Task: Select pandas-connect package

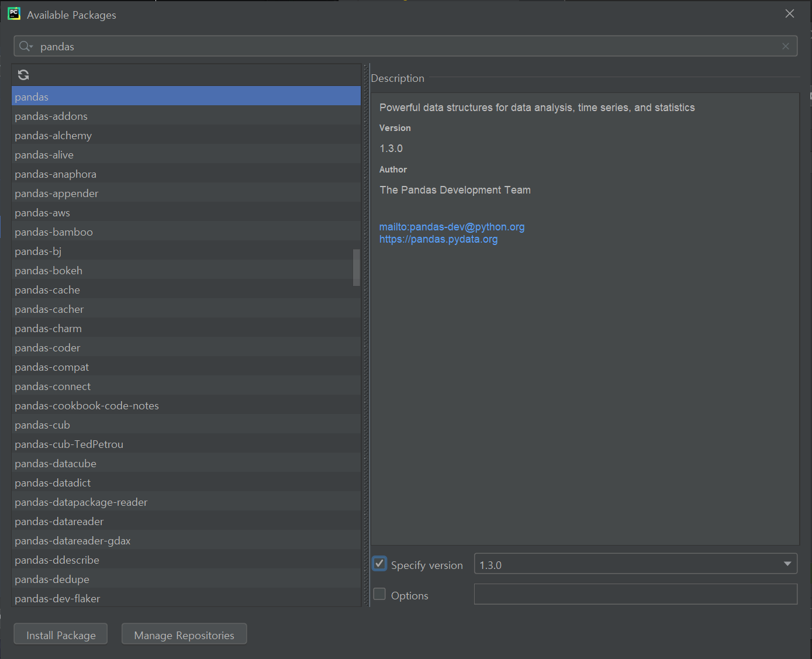Action: pos(186,386)
